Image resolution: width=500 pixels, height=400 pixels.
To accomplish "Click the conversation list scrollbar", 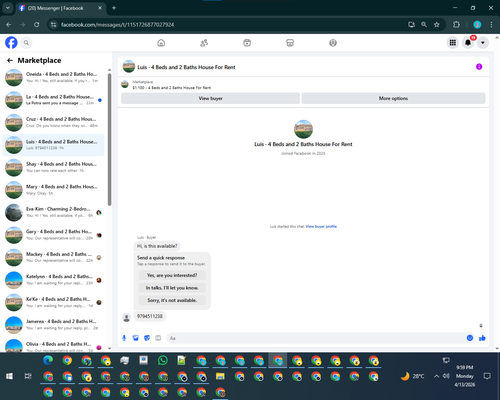I will [109, 139].
